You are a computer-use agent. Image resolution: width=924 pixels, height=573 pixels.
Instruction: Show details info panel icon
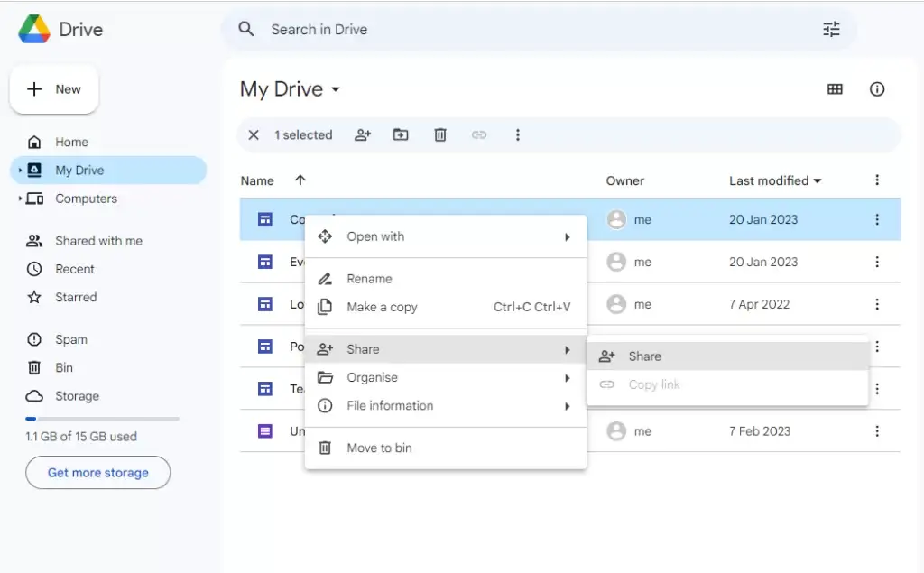877,89
